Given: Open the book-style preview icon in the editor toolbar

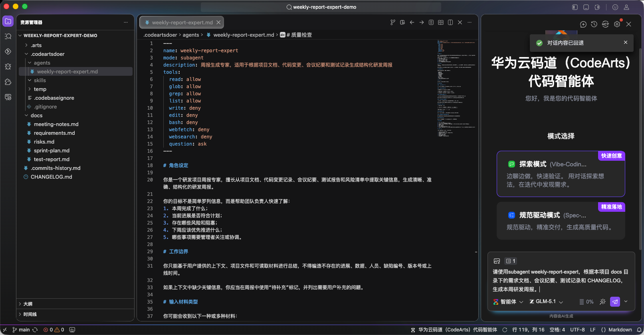Looking at the screenshot, I should pos(441,22).
